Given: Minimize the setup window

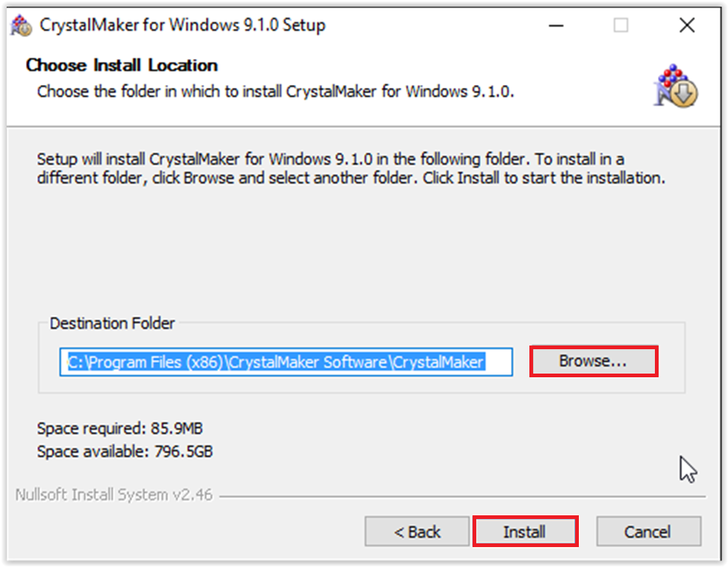Looking at the screenshot, I should tap(554, 24).
